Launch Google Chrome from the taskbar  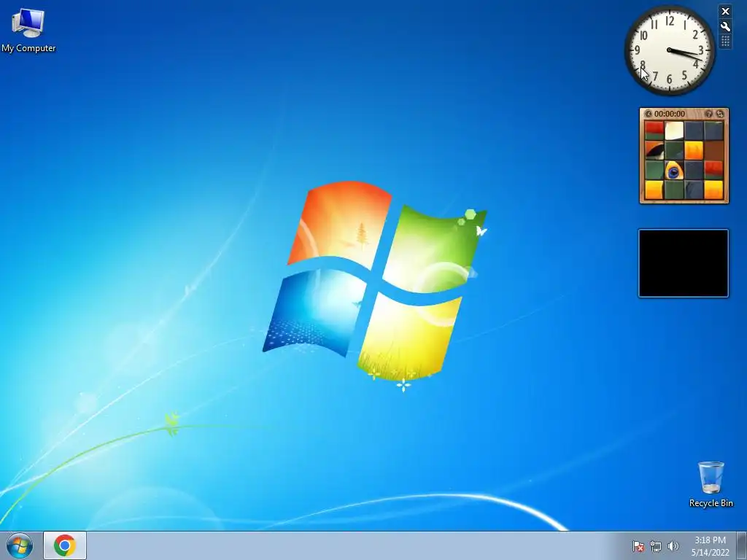65,545
